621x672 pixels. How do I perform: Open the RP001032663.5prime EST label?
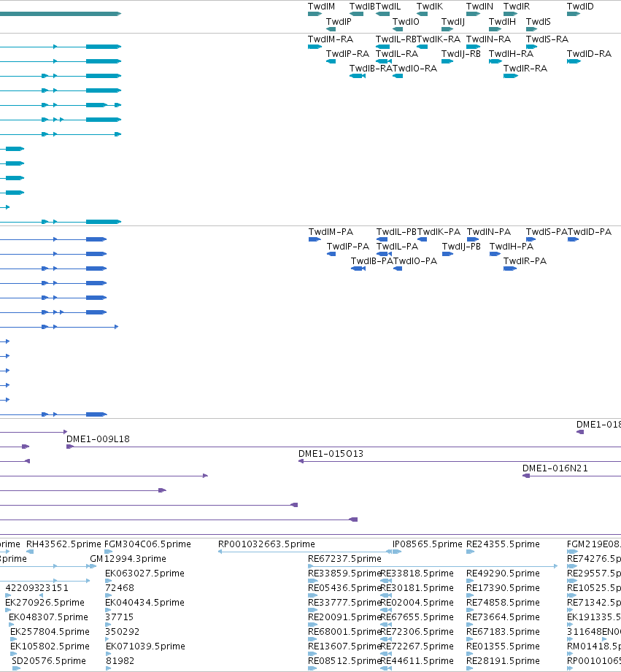click(266, 544)
